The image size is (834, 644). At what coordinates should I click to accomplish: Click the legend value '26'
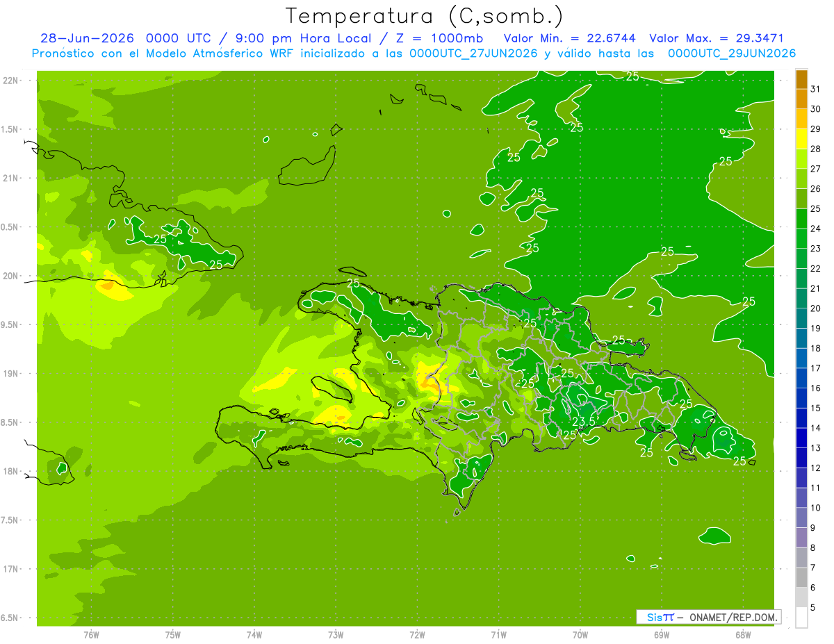(815, 189)
